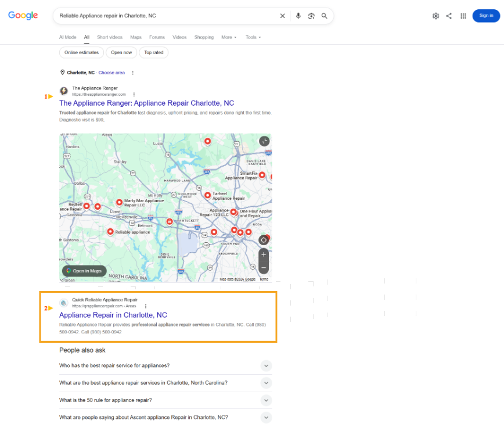Click the SmartFix Appliance Repair map pin

(x=262, y=175)
